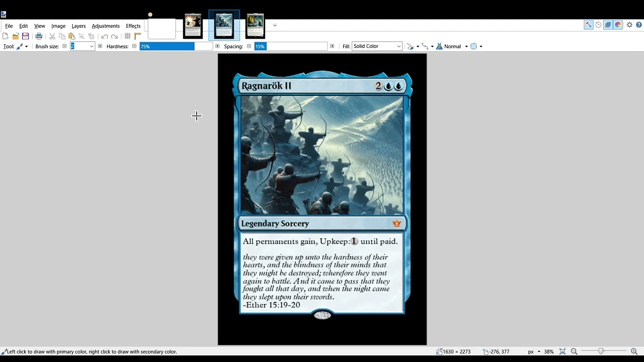Click the image size 1630 × 2273 readout
644x362 pixels.
point(453,351)
